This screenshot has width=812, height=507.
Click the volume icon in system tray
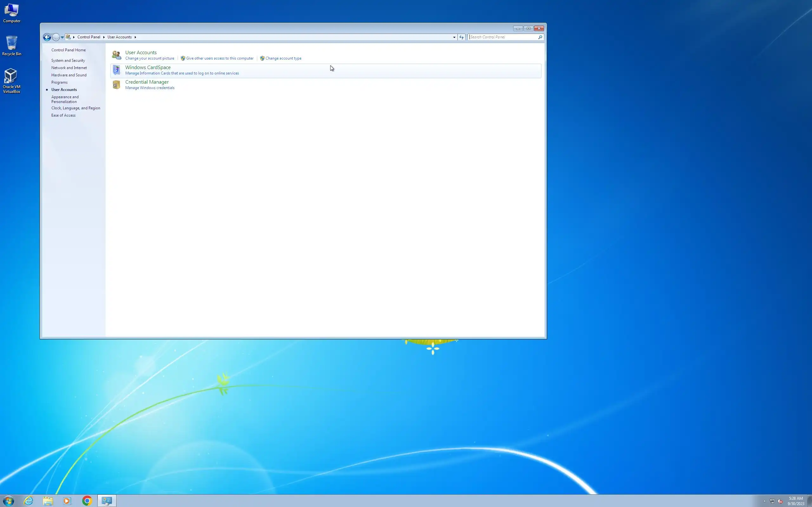click(x=780, y=501)
